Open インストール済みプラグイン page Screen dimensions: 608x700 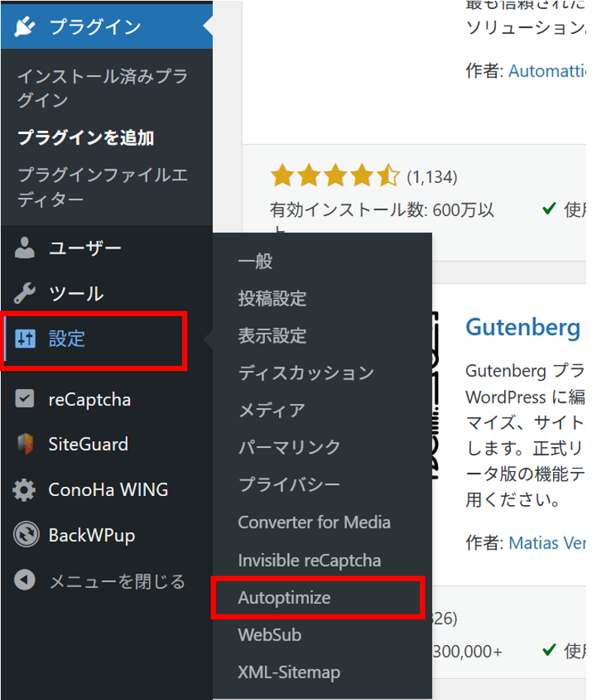pyautogui.click(x=102, y=88)
